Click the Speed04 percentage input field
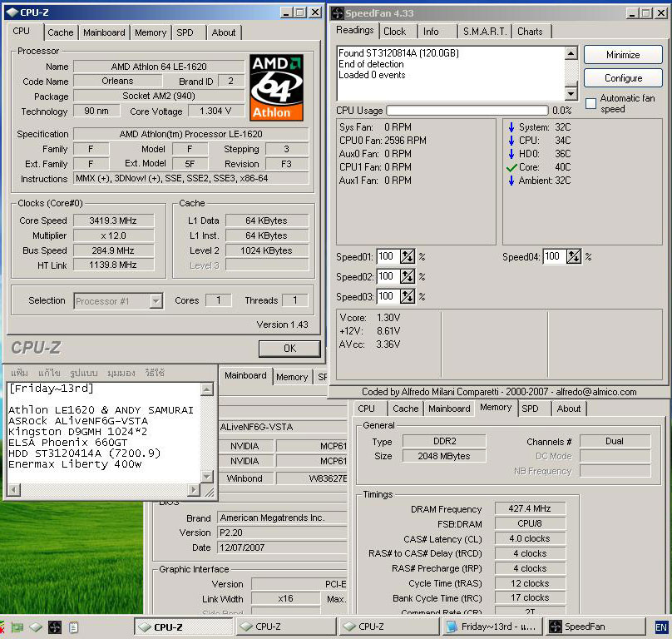 555,256
